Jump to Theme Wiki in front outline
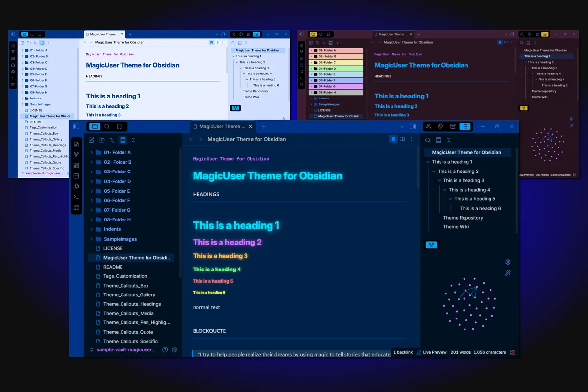This screenshot has height=392, width=588. pyautogui.click(x=456, y=227)
